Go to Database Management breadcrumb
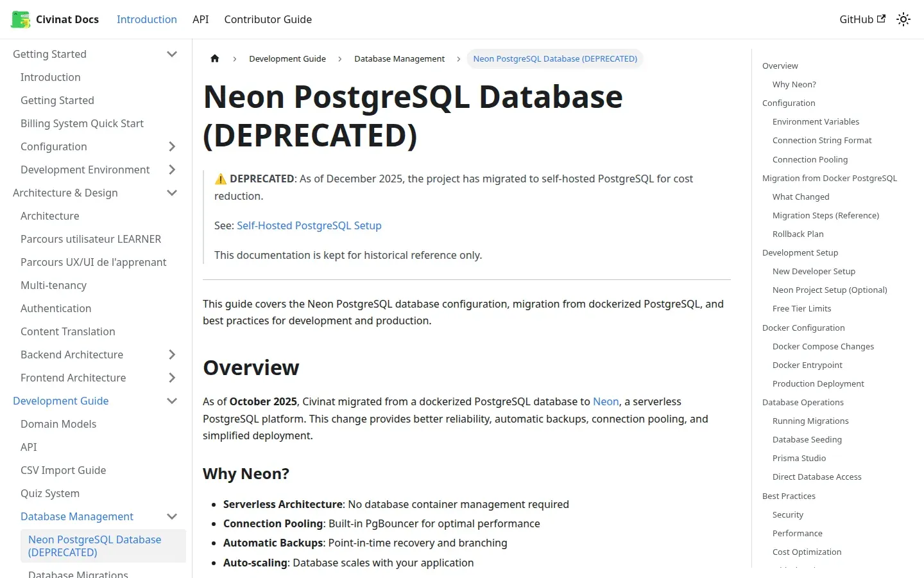This screenshot has height=578, width=924. pos(399,58)
